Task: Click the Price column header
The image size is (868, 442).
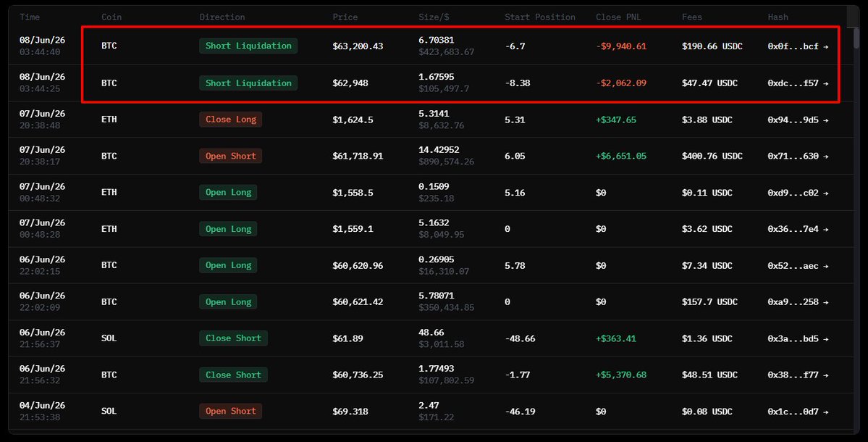Action: [345, 17]
